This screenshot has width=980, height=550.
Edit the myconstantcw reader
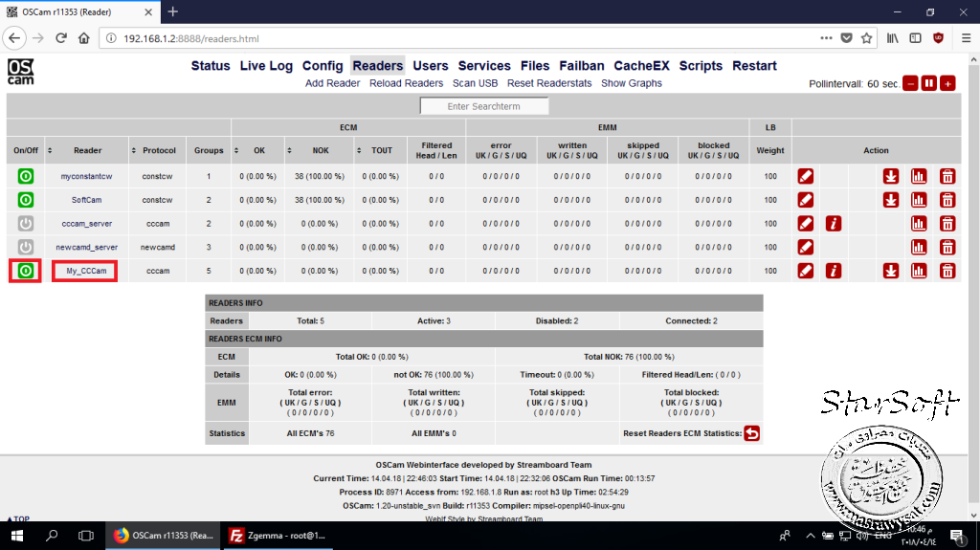(x=806, y=176)
